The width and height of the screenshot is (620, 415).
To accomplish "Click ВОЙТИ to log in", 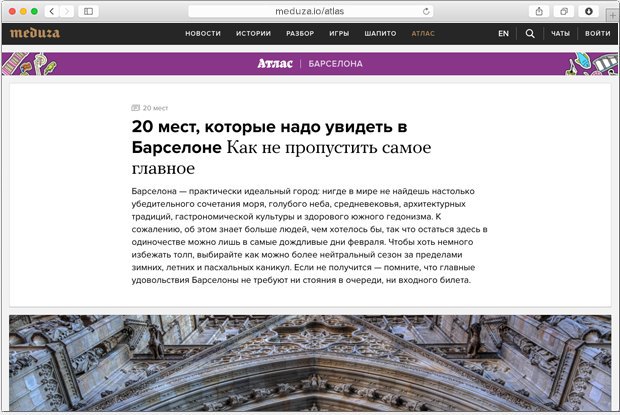I will point(598,34).
